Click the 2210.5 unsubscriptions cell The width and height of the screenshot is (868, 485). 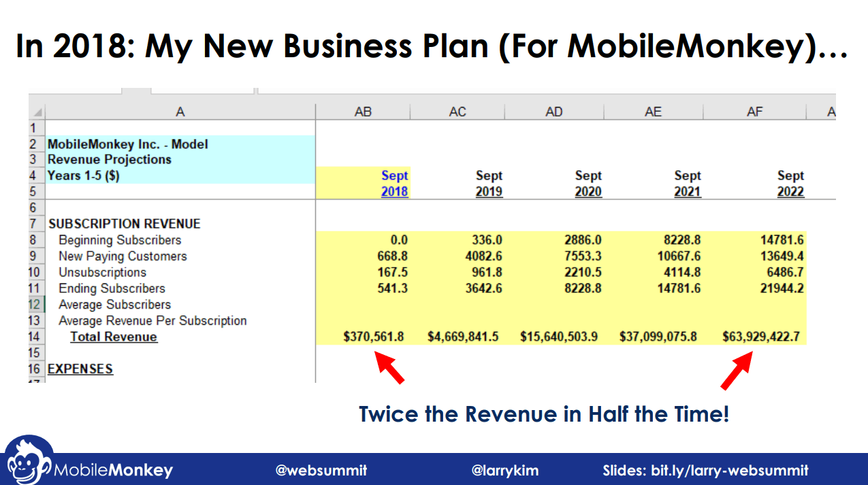click(554, 272)
